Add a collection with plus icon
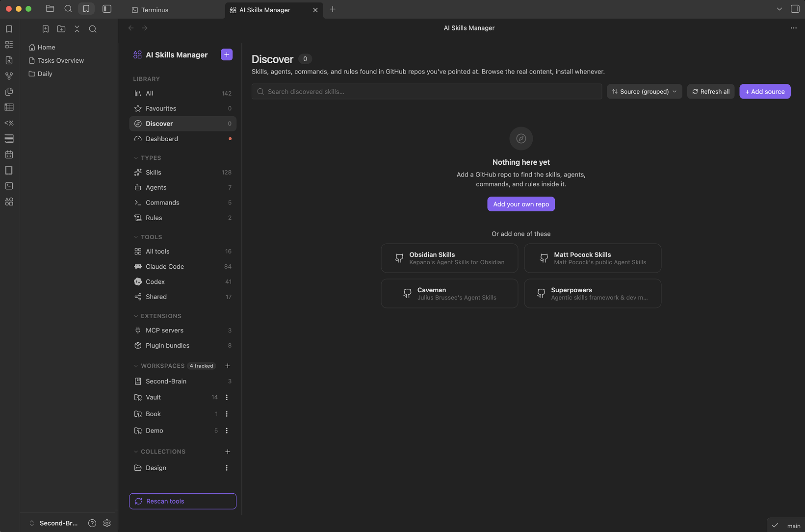The width and height of the screenshot is (805, 532). pyautogui.click(x=228, y=452)
